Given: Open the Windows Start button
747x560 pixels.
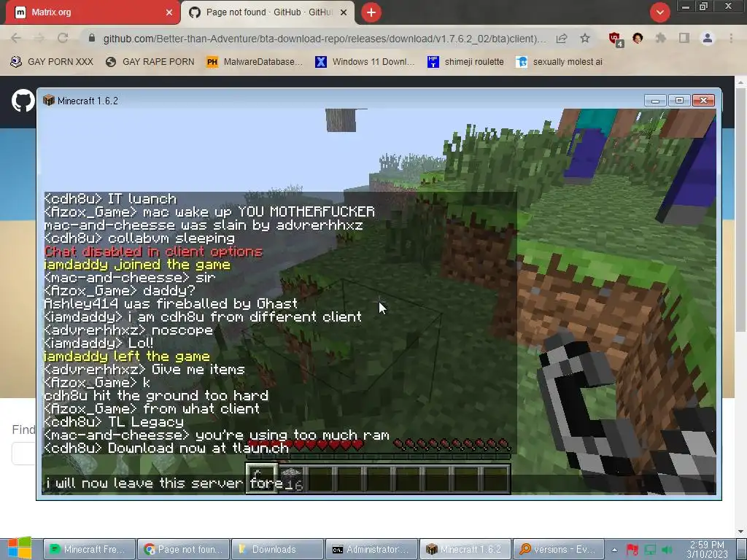Looking at the screenshot, I should 20,548.
